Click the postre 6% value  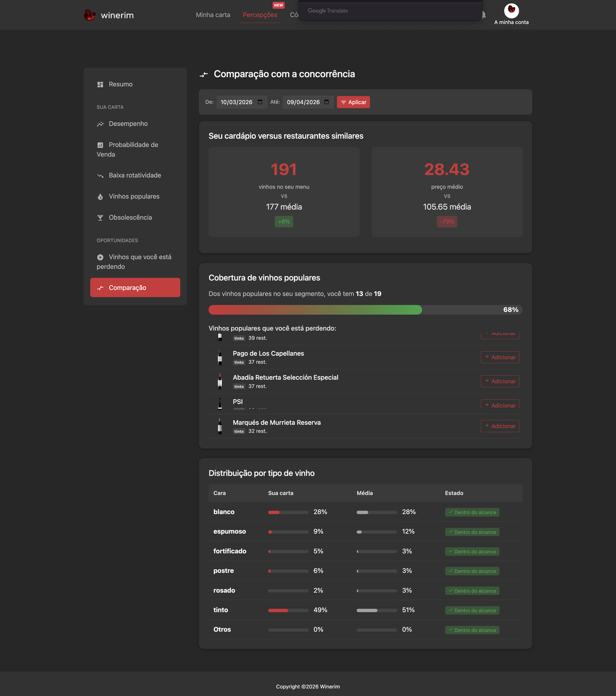pos(318,571)
